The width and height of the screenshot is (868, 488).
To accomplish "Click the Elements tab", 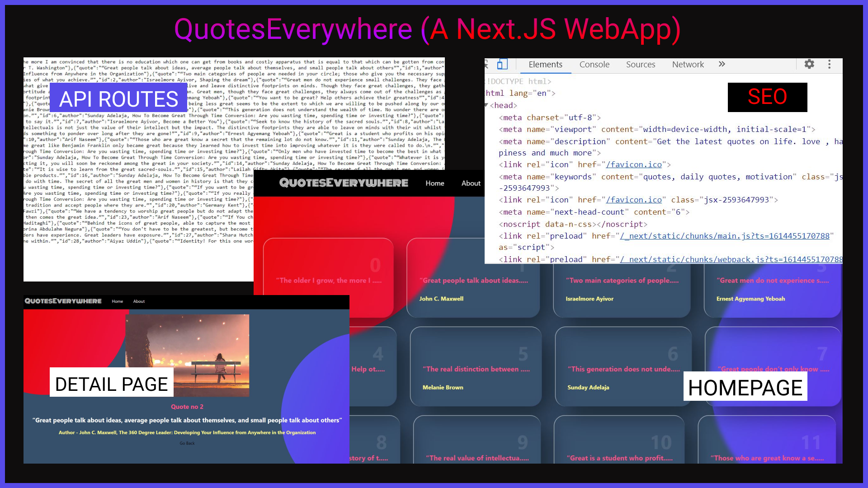I will (545, 65).
